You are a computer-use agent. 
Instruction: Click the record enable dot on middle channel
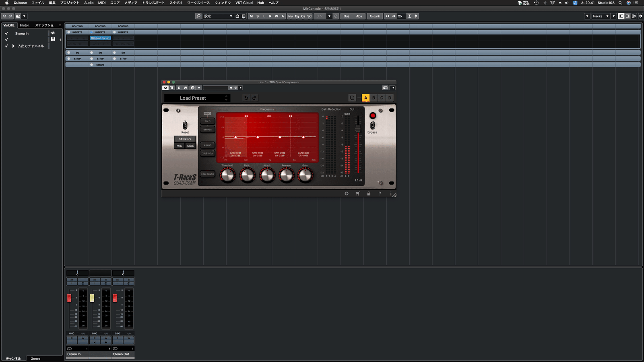point(106,342)
